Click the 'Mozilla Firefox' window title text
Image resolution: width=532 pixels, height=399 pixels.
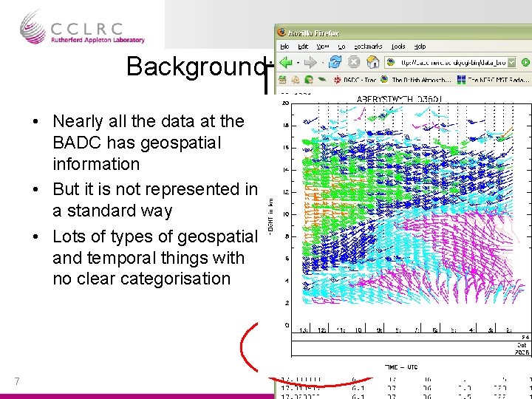[313, 33]
